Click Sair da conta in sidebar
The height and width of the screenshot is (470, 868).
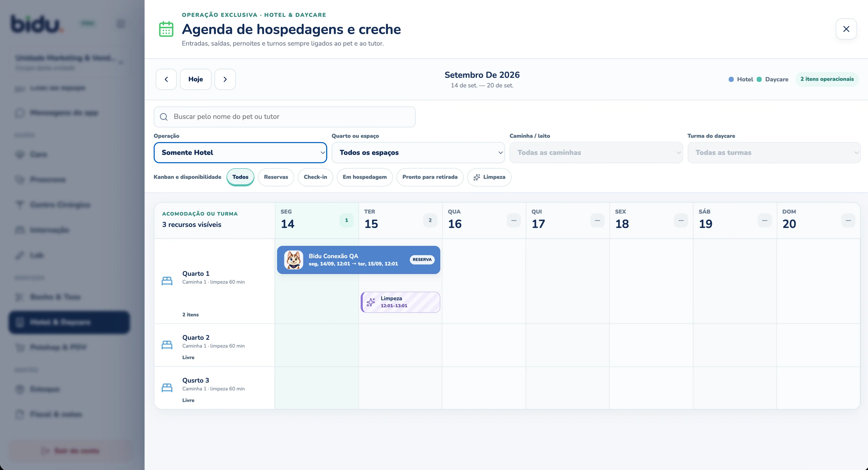(70, 451)
